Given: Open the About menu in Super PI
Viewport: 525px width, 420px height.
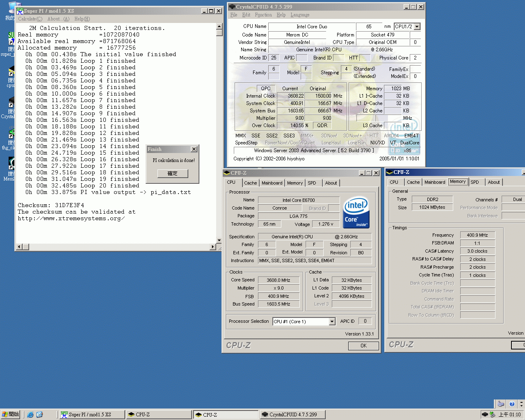Looking at the screenshot, I should tap(58, 19).
